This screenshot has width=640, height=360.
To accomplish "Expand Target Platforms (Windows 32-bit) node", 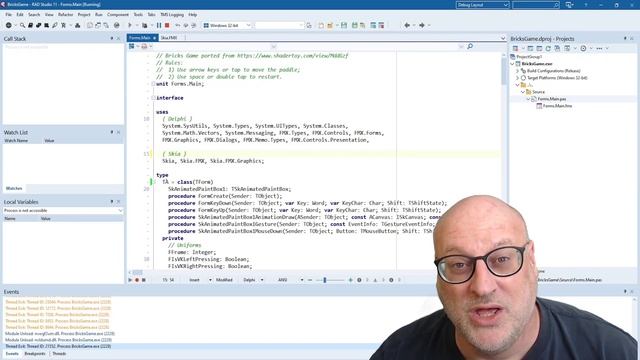I will pyautogui.click(x=518, y=78).
